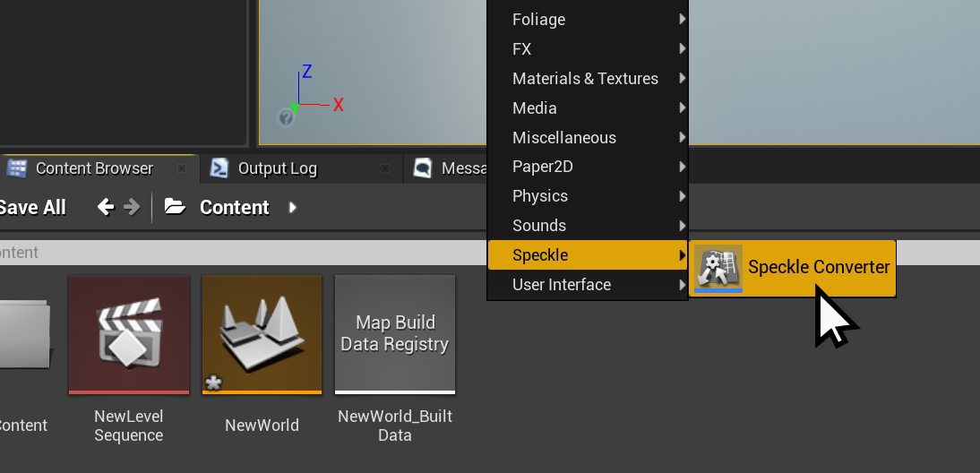Click the Speckle submenu arrow
Screen dimensions: 980x473
click(682, 254)
